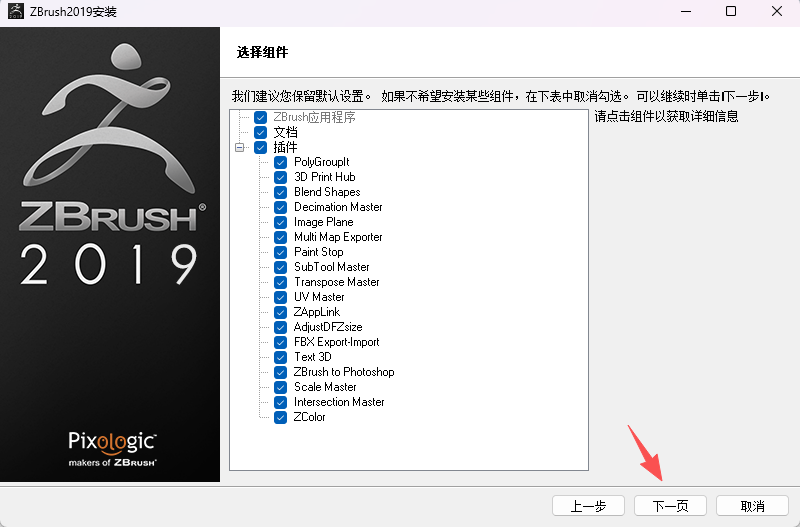Disable ZBrush to Photoshop checkbox

[281, 372]
